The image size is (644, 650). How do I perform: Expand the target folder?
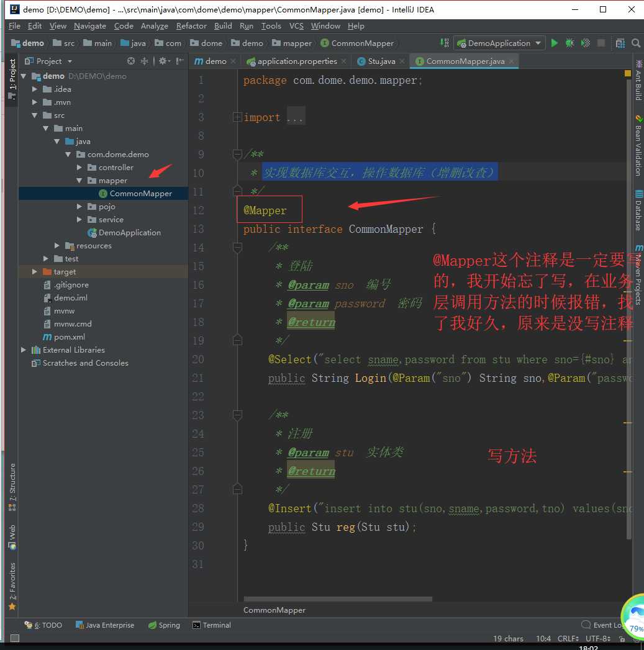pos(35,271)
